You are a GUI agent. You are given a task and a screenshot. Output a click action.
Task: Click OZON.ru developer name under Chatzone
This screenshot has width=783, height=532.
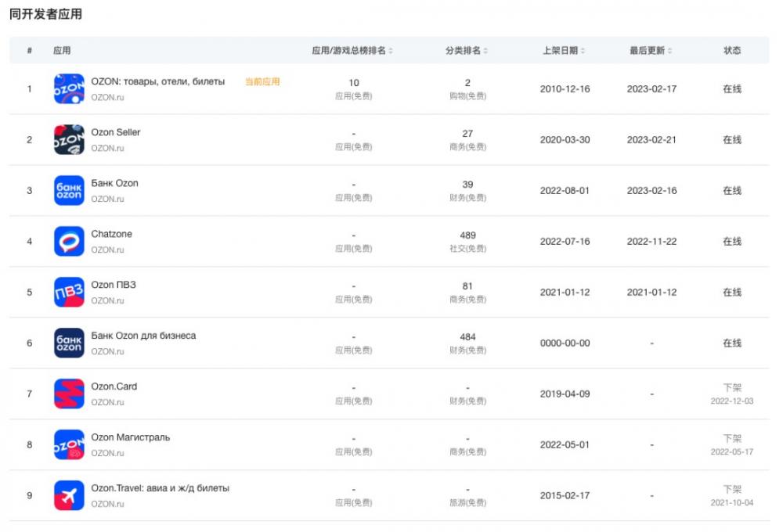[x=107, y=250]
